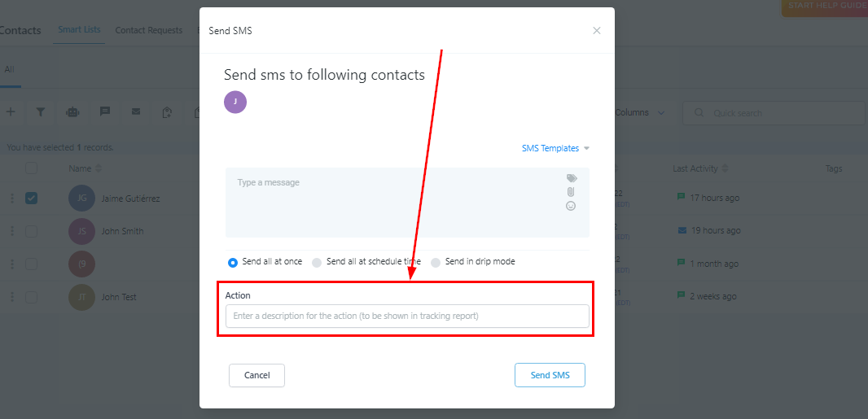Viewport: 868px width, 419px height.
Task: Select the Send all at once option
Action: pos(233,262)
